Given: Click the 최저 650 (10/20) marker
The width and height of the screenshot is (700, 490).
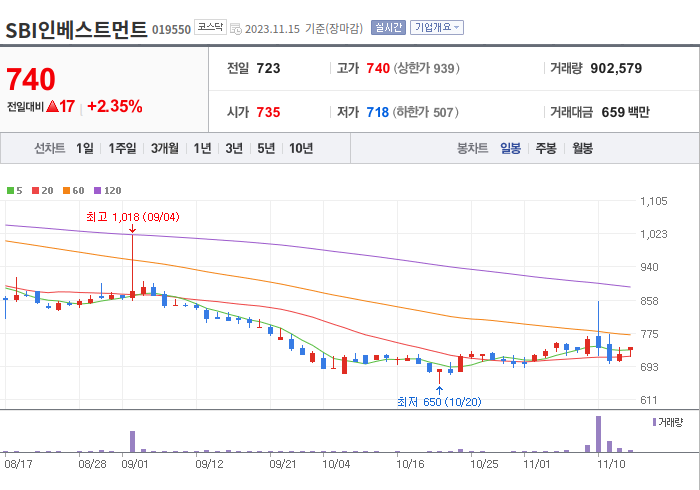Looking at the screenshot, I should [x=439, y=402].
